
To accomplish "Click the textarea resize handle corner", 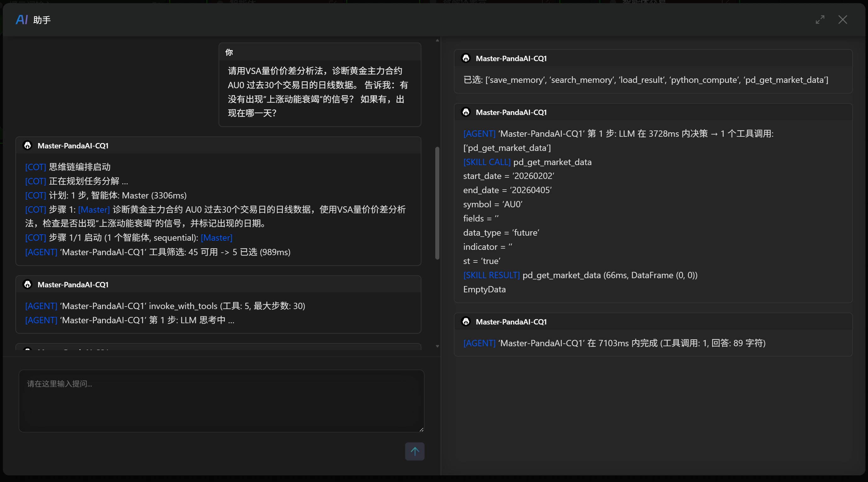I will tap(421, 429).
